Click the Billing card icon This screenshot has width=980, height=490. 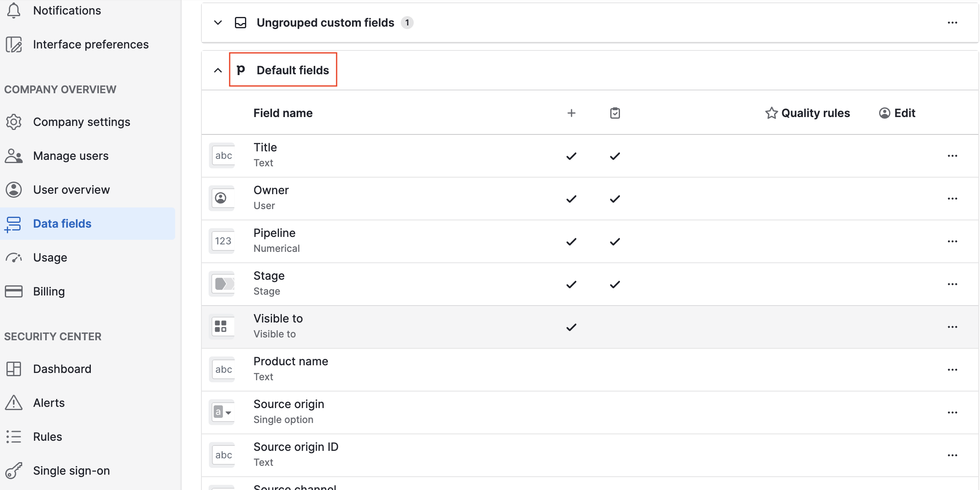14,291
